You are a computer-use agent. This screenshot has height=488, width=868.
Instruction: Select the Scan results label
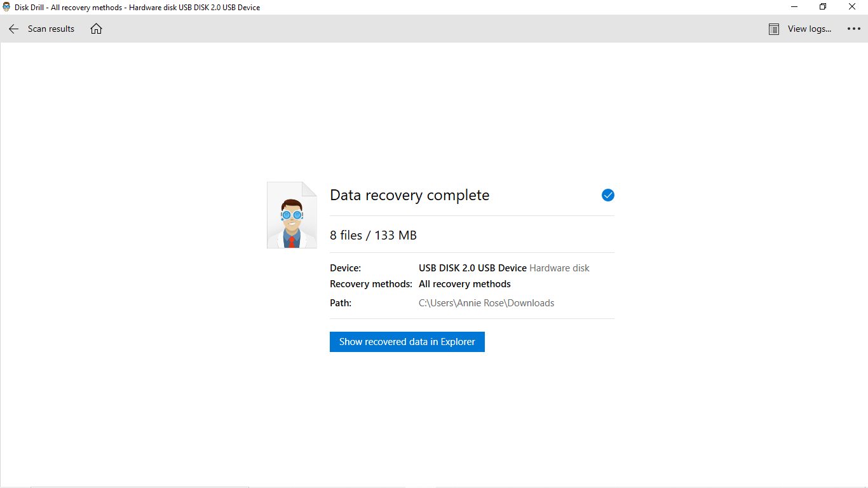pos(51,29)
